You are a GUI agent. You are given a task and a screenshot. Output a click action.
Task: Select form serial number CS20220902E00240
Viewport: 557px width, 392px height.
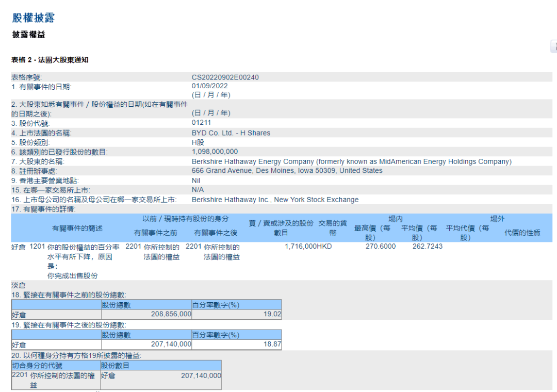tap(225, 77)
